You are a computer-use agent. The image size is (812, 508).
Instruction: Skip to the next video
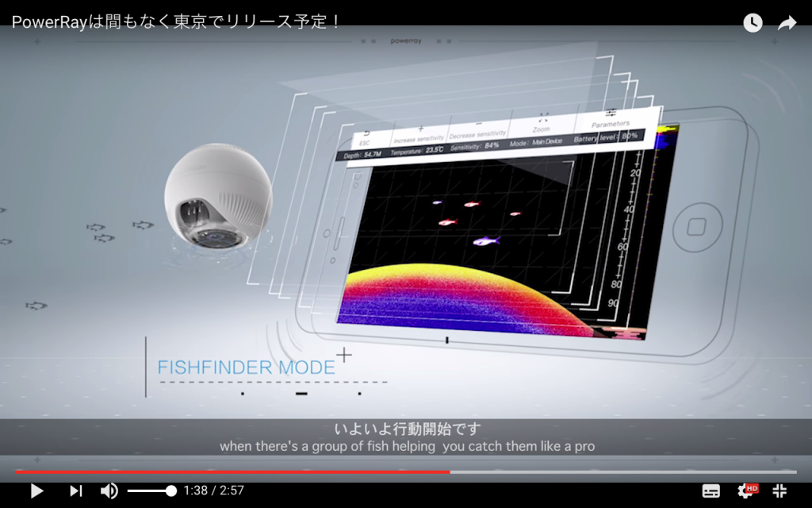point(75,491)
